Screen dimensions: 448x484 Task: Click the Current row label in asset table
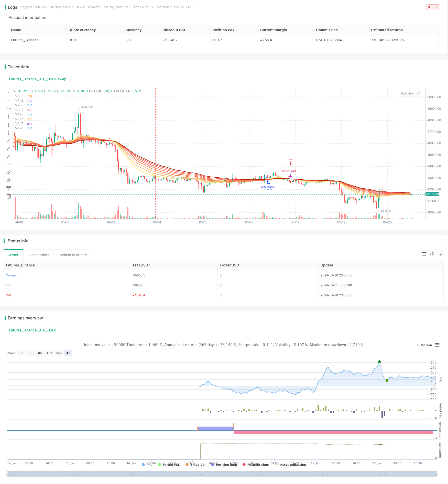click(x=11, y=275)
